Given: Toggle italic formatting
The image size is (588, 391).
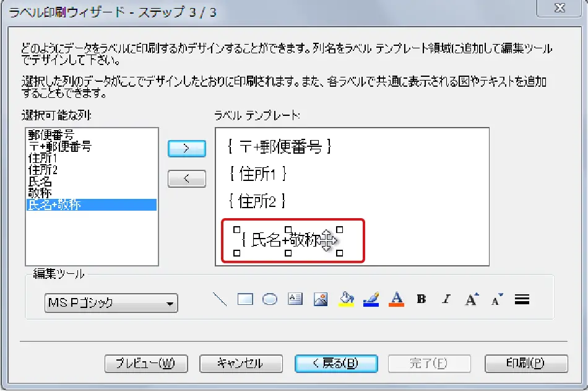Looking at the screenshot, I should click(446, 299).
